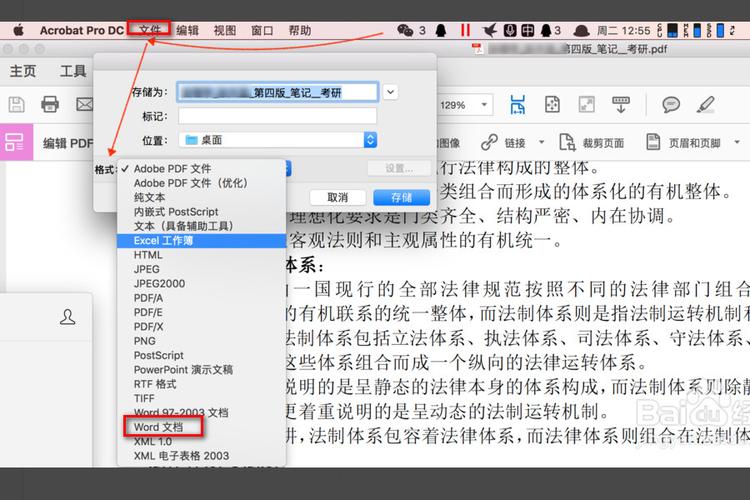
Task: Select PDF/A format
Action: (x=201, y=298)
